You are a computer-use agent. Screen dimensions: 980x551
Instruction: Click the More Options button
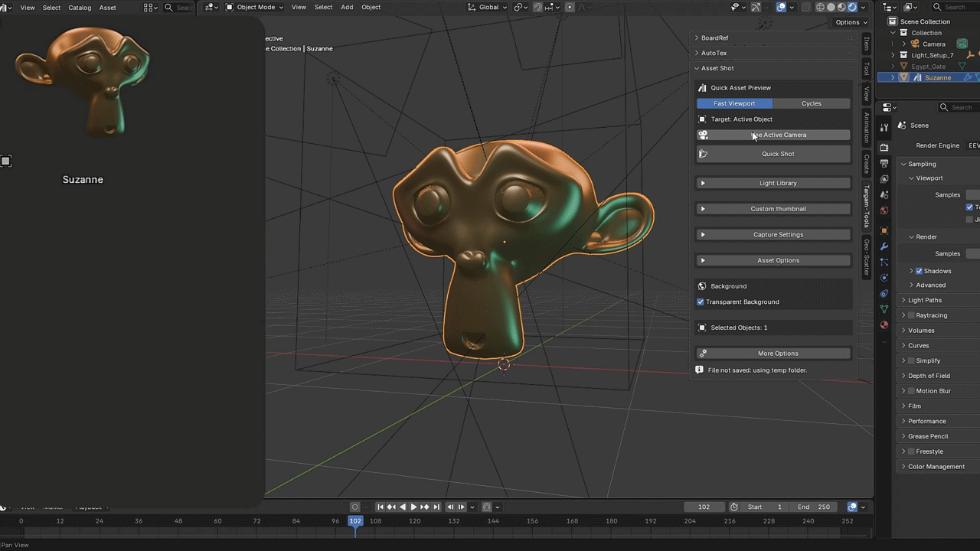point(773,354)
